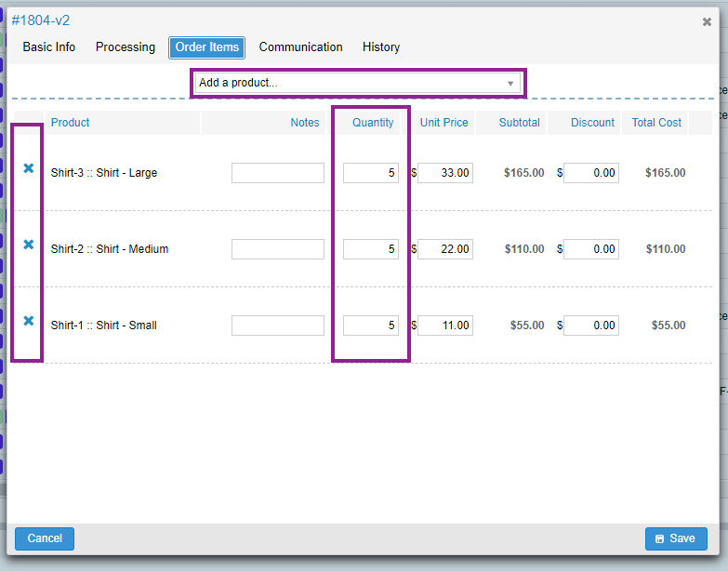Click the Quantity column header
Viewport: 728px width, 571px height.
pyautogui.click(x=373, y=123)
